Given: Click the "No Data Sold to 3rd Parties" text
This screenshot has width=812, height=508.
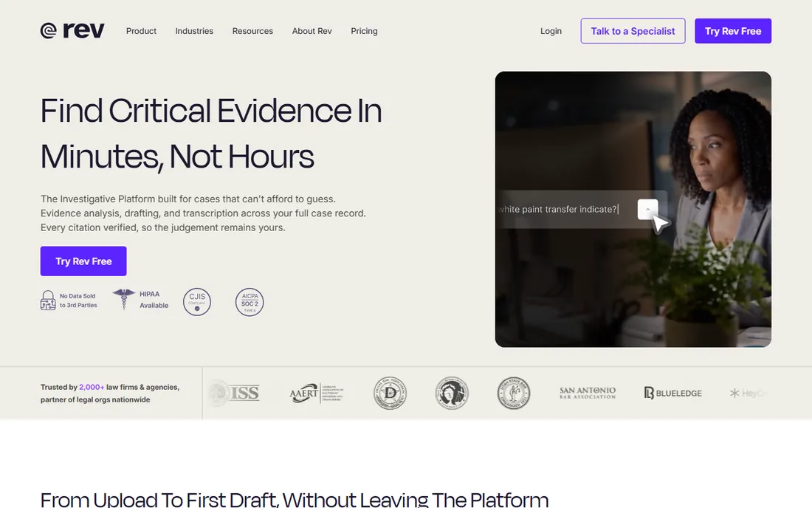Looking at the screenshot, I should pos(78,301).
